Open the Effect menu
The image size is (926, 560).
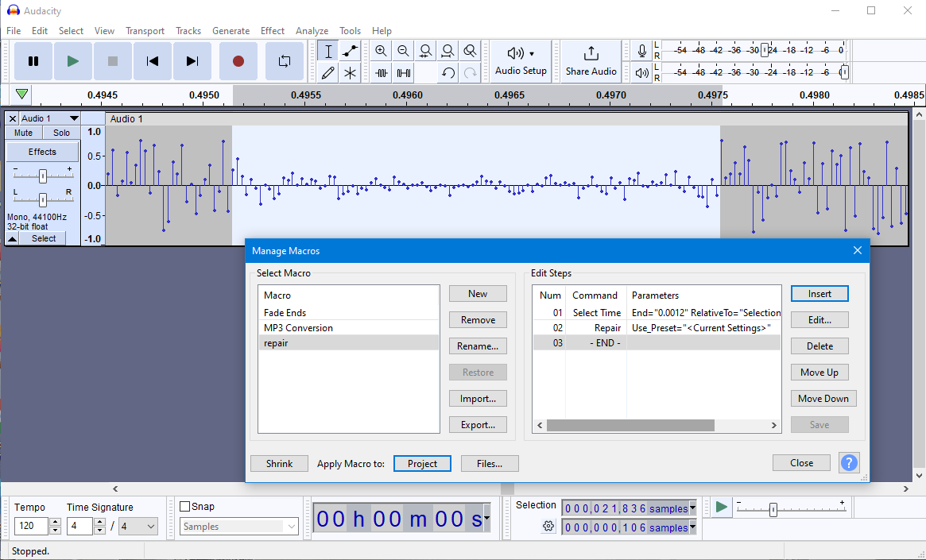(x=273, y=31)
